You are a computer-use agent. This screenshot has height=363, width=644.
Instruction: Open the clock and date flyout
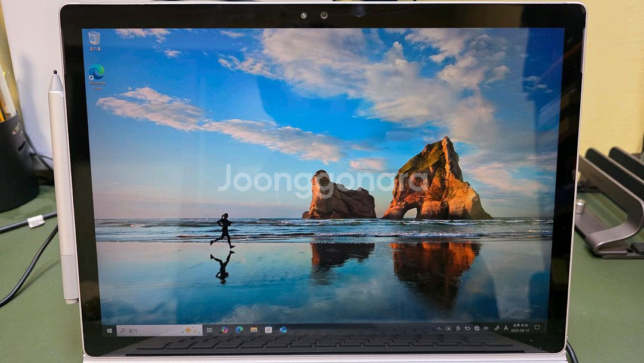(x=520, y=328)
